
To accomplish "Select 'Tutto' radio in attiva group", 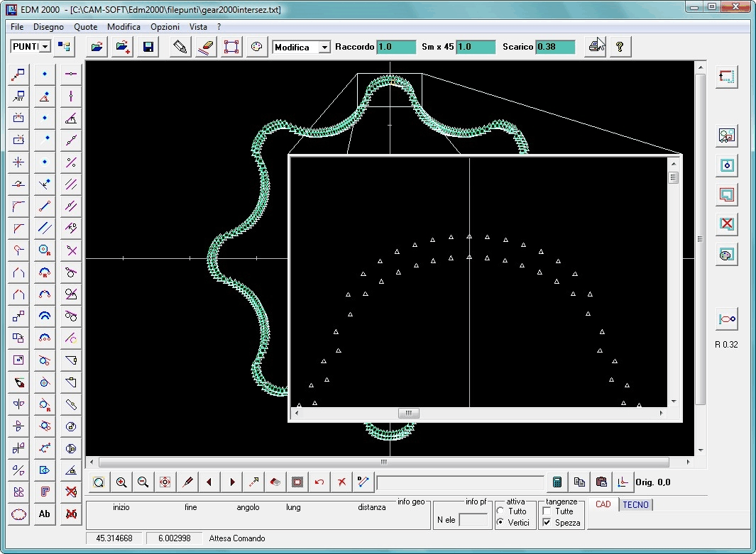I will point(500,511).
